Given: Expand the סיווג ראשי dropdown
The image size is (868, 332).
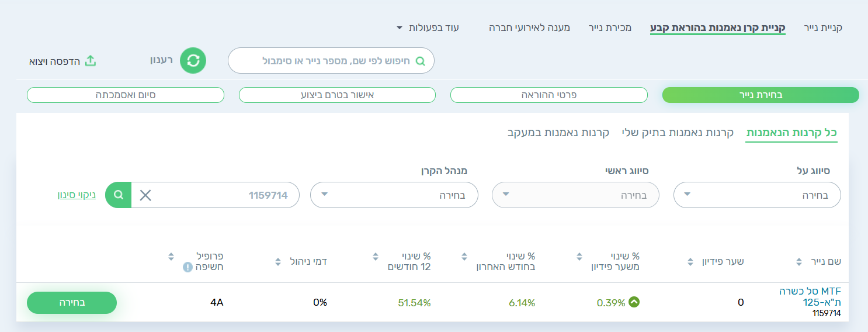Looking at the screenshot, I should (x=575, y=195).
